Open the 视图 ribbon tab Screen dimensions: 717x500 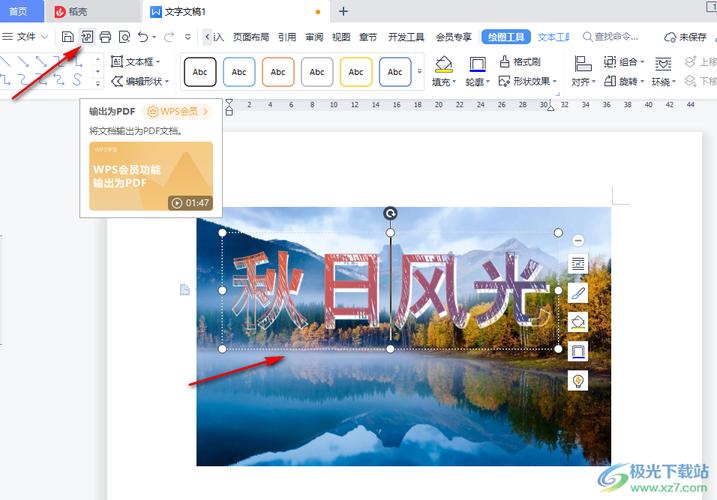point(341,37)
